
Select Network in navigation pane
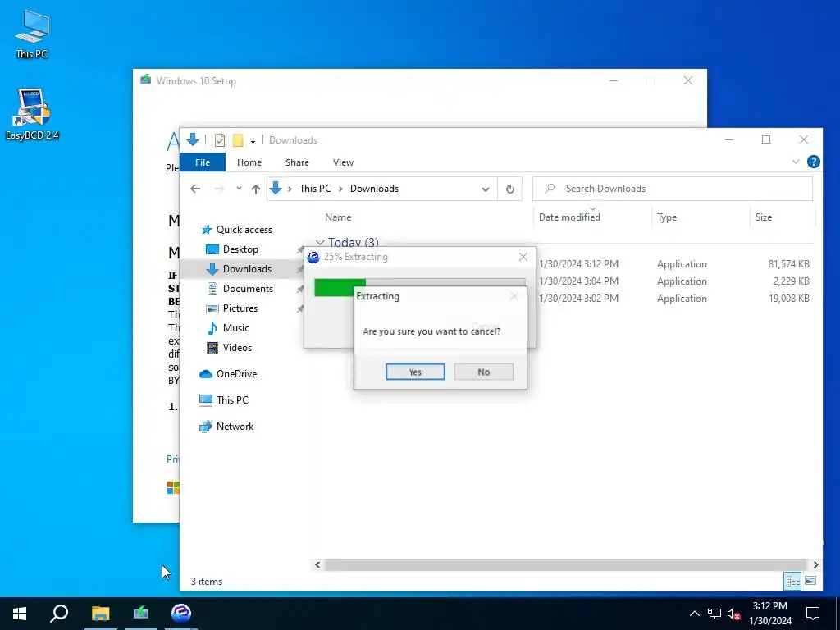pos(235,427)
